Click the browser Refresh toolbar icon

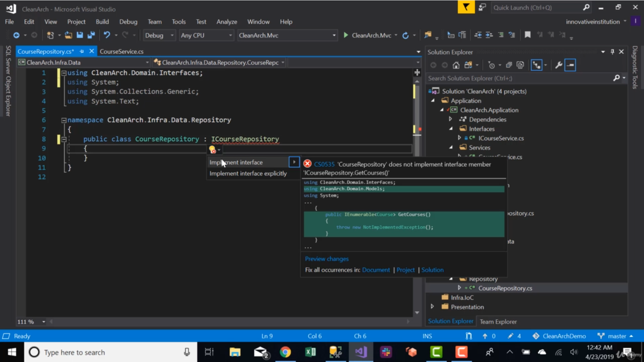click(x=406, y=35)
